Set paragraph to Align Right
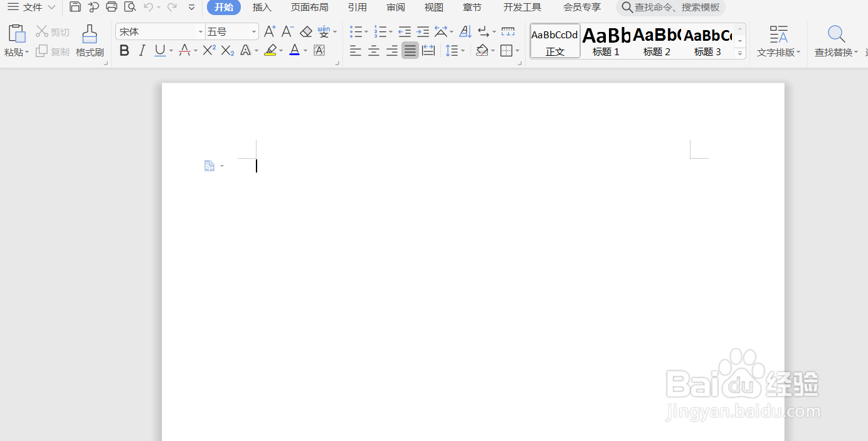The image size is (868, 441). coord(392,51)
